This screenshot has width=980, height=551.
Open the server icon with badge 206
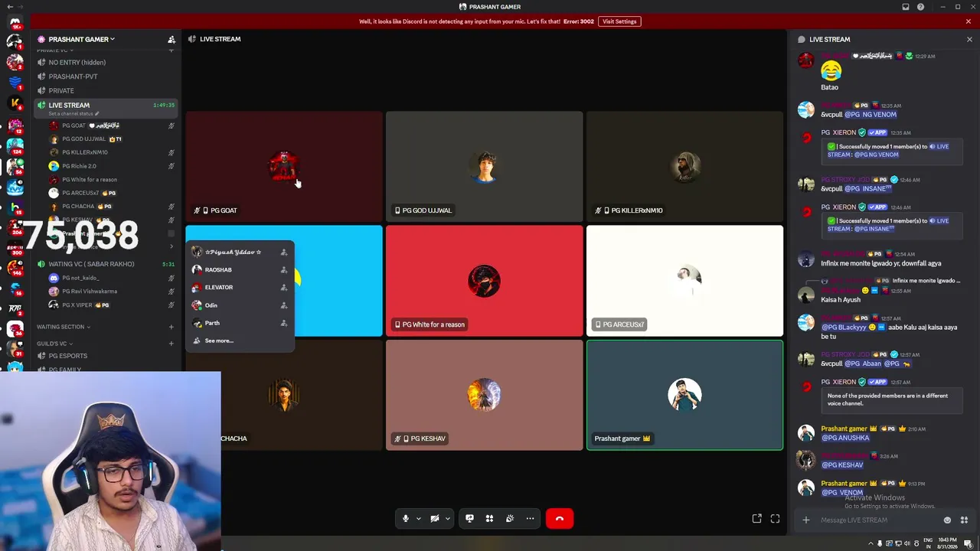[15, 227]
